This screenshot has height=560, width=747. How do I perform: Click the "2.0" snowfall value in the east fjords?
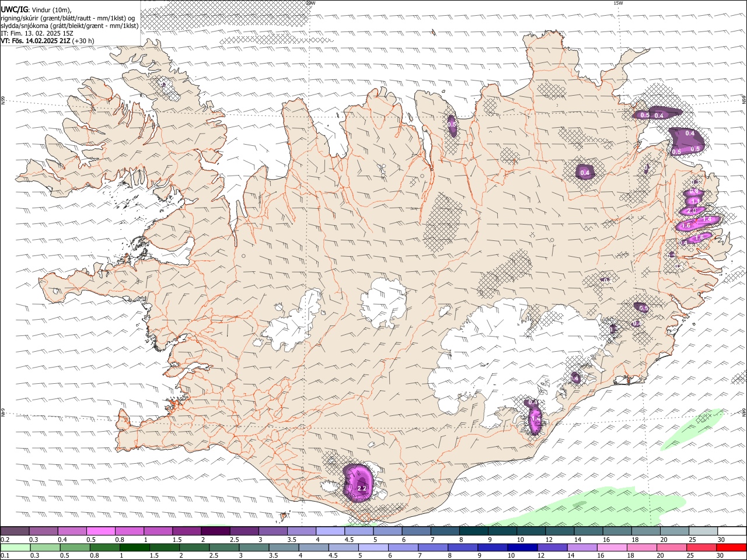click(692, 211)
